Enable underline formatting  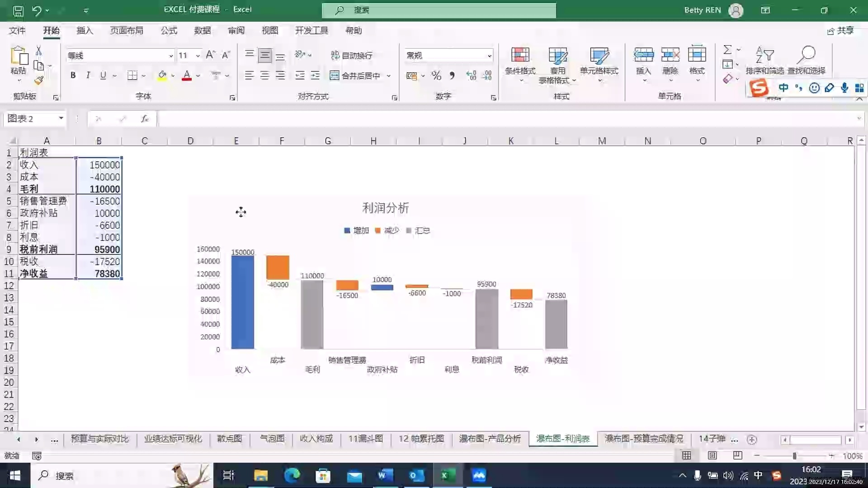pyautogui.click(x=103, y=75)
